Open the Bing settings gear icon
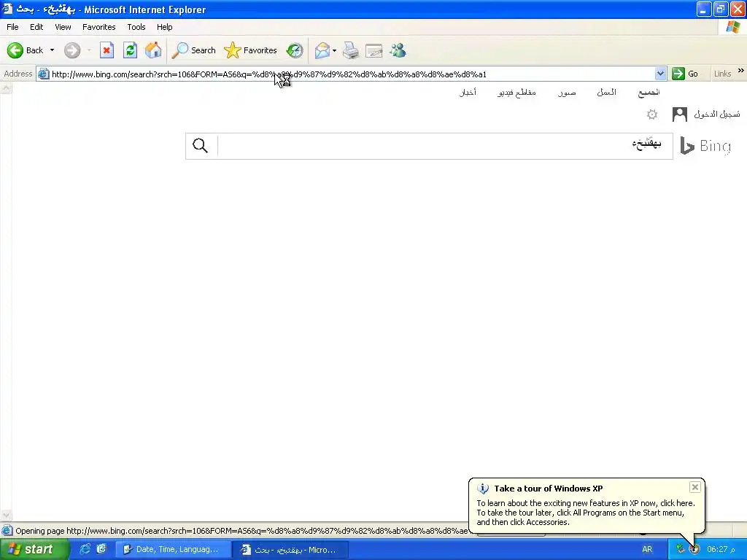 pos(651,114)
